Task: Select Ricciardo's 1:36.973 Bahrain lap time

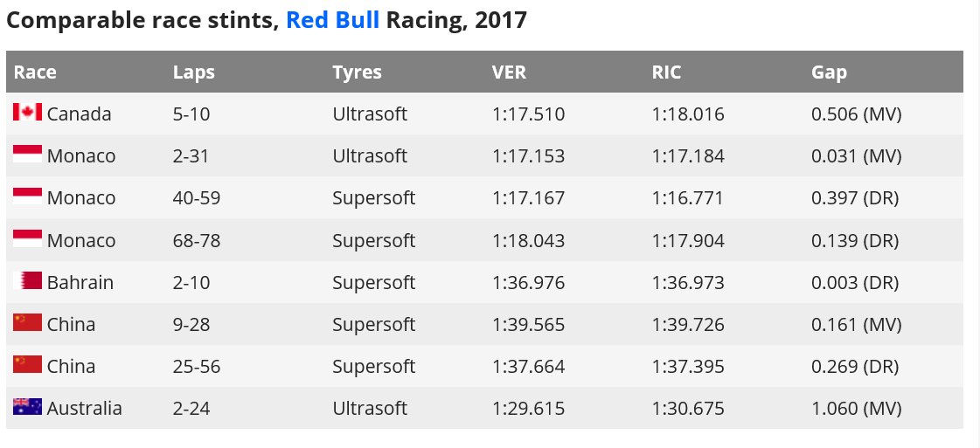Action: coord(688,282)
